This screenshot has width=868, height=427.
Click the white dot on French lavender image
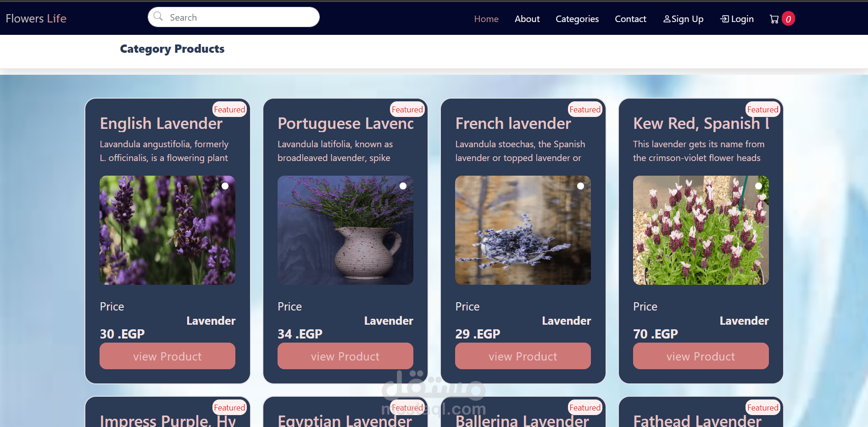tap(580, 186)
